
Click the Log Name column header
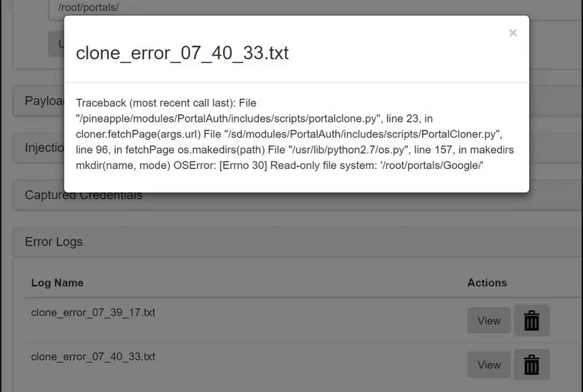(x=57, y=283)
